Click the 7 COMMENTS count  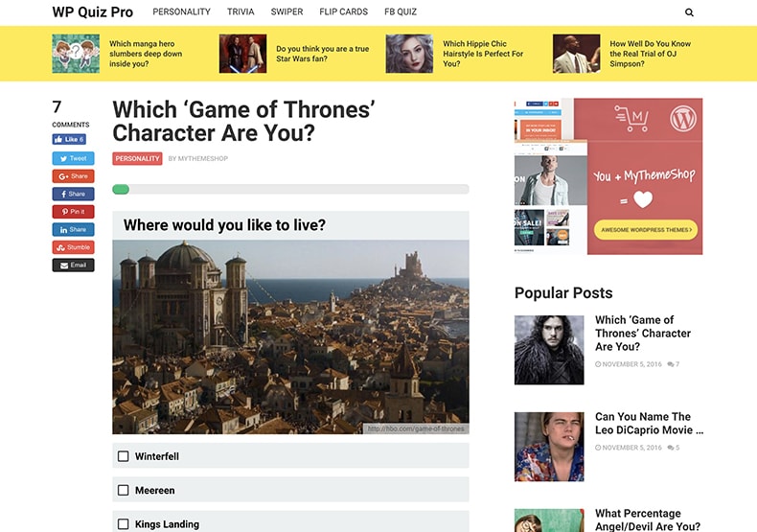coord(71,114)
